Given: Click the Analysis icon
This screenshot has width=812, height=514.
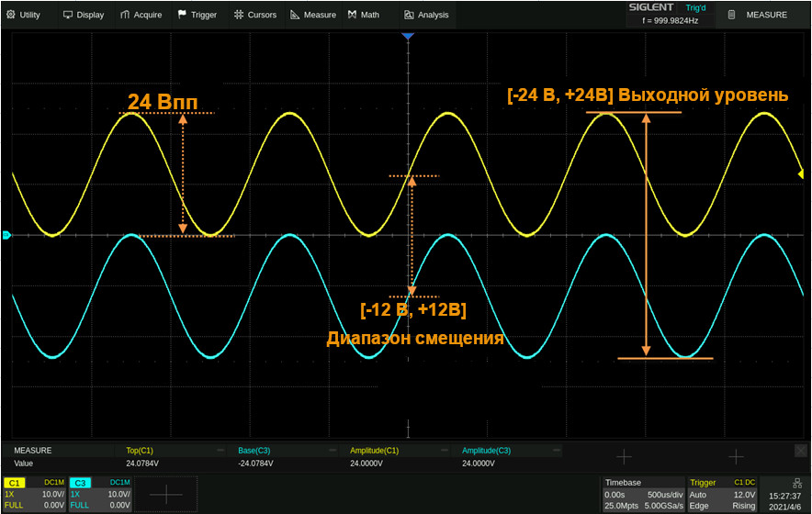Looking at the screenshot, I should (x=409, y=15).
